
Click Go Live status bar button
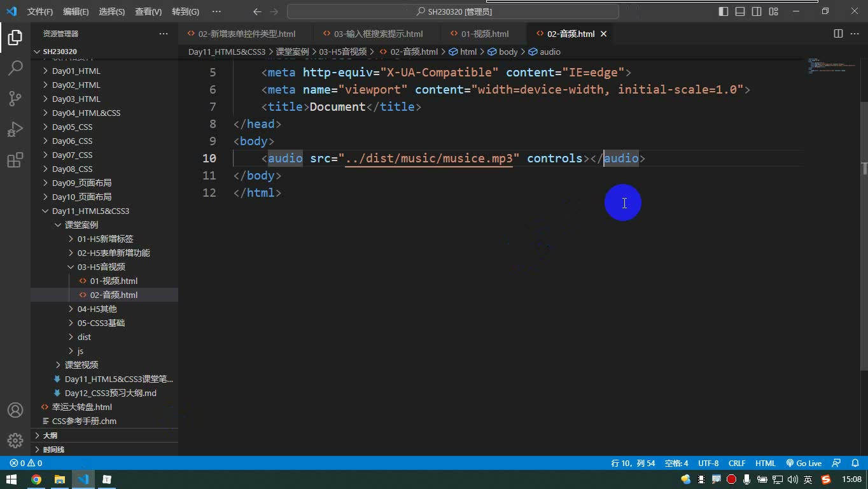(x=804, y=463)
